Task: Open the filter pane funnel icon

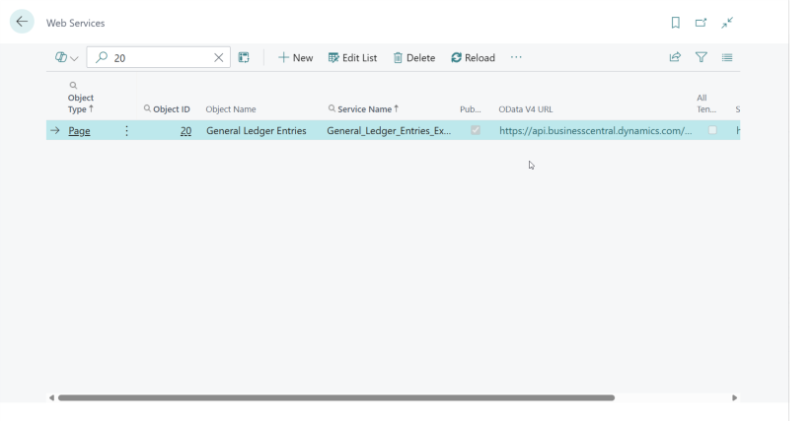Action: (701, 58)
